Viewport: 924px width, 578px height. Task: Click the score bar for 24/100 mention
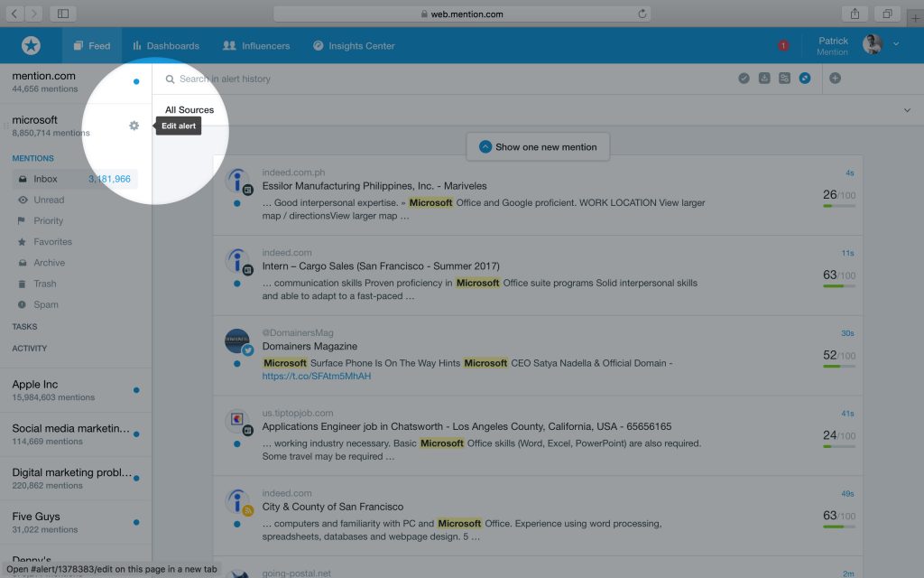pyautogui.click(x=839, y=446)
